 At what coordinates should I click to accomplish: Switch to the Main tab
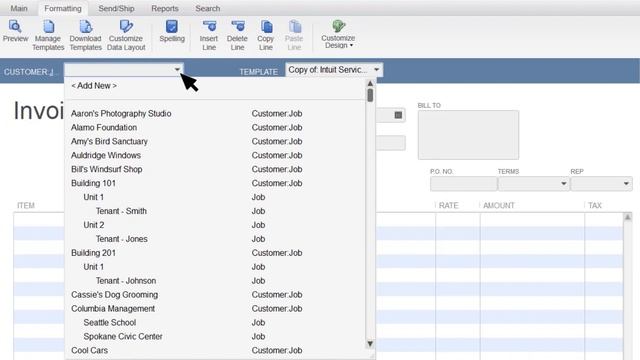(x=19, y=8)
